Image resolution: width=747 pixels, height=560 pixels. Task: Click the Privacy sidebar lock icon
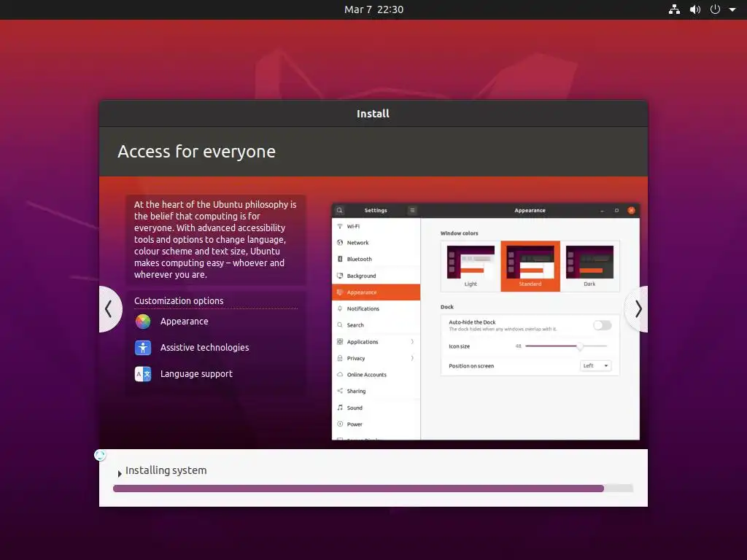click(x=340, y=358)
